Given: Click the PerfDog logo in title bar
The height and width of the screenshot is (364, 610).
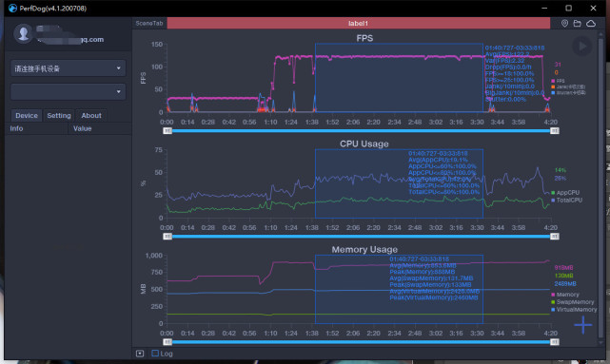Looking at the screenshot, I should 12,9.
